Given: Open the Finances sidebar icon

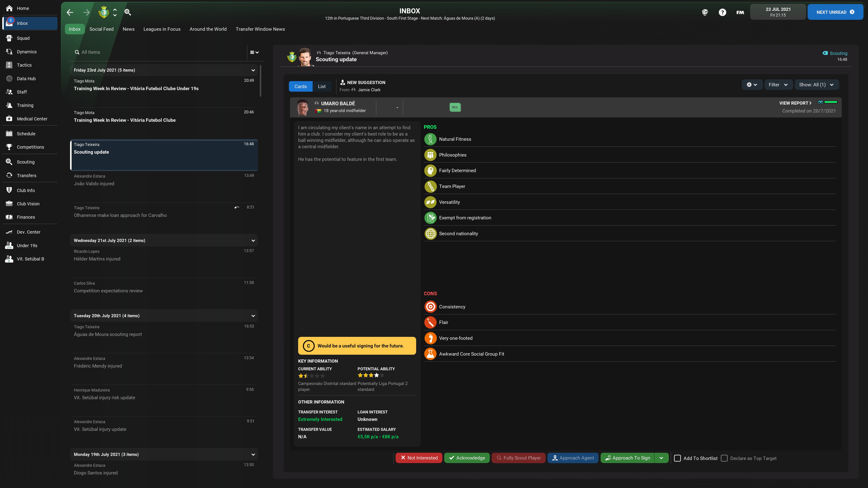Looking at the screenshot, I should (x=9, y=217).
